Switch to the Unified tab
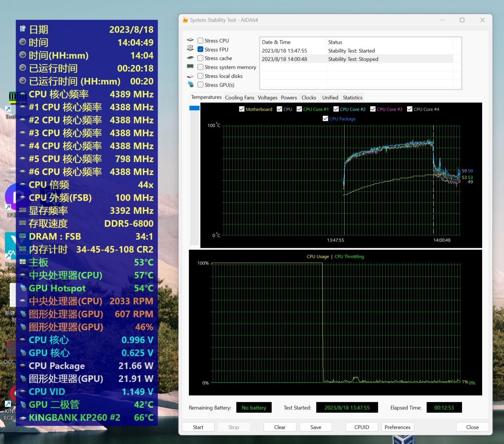504x444 pixels. (330, 98)
